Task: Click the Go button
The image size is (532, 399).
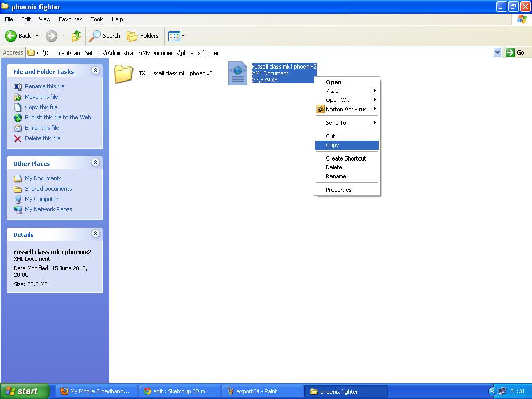Action: click(515, 52)
